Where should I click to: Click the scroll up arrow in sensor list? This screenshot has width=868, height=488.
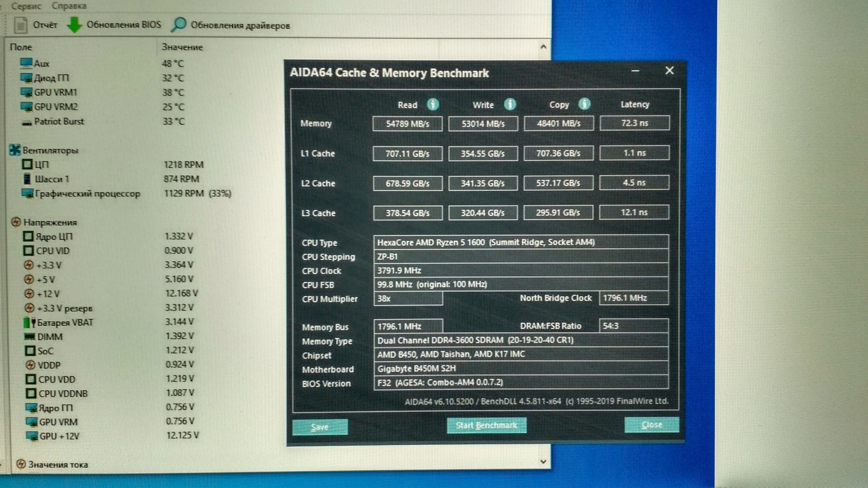[543, 47]
